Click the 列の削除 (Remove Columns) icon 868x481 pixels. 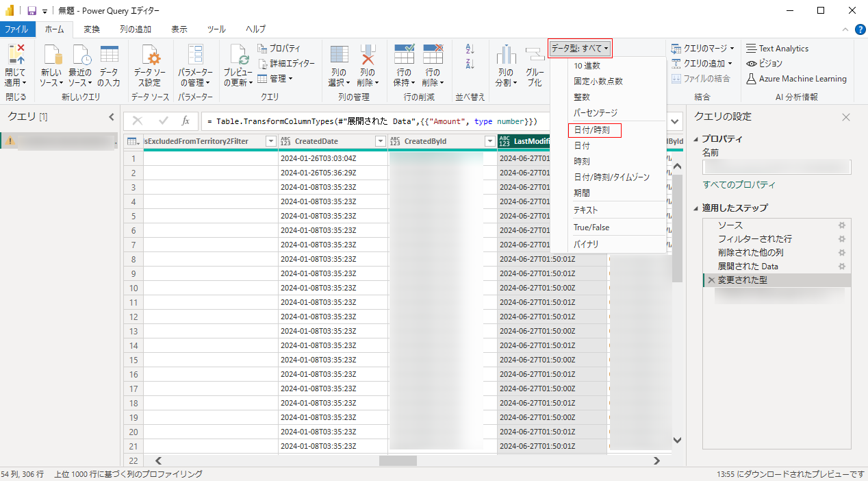[x=368, y=55]
